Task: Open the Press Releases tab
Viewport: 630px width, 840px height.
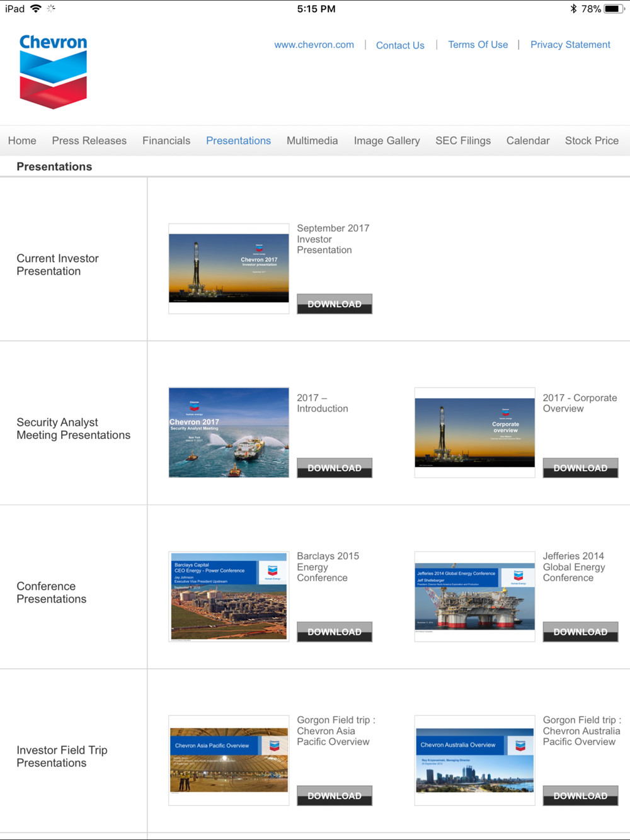Action: point(89,140)
